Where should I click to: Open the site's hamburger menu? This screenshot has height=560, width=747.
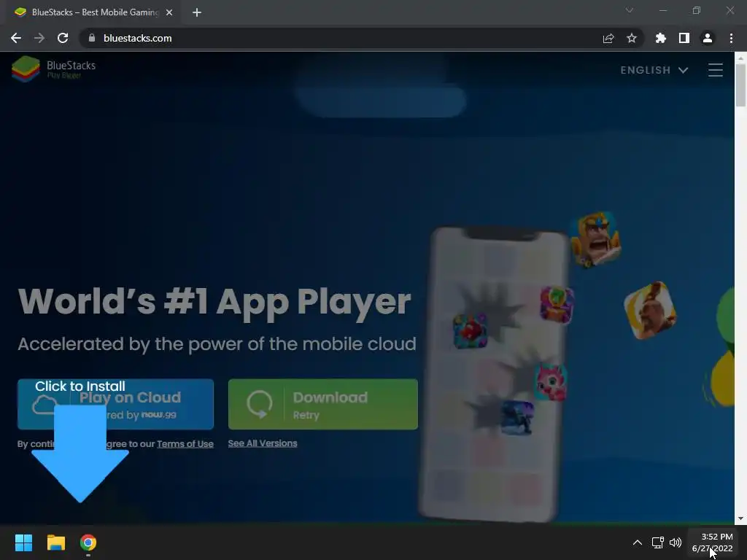pyautogui.click(x=715, y=70)
